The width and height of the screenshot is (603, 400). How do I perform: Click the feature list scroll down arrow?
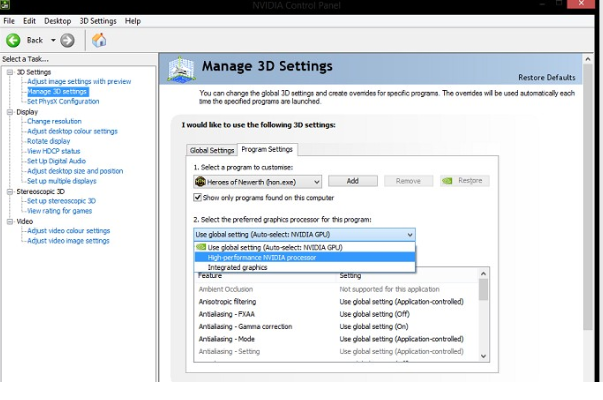click(x=483, y=357)
